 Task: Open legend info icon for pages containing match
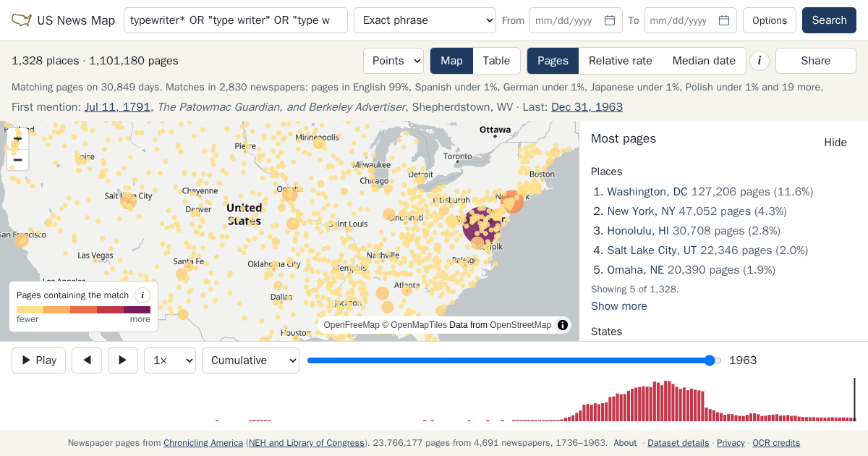point(142,295)
